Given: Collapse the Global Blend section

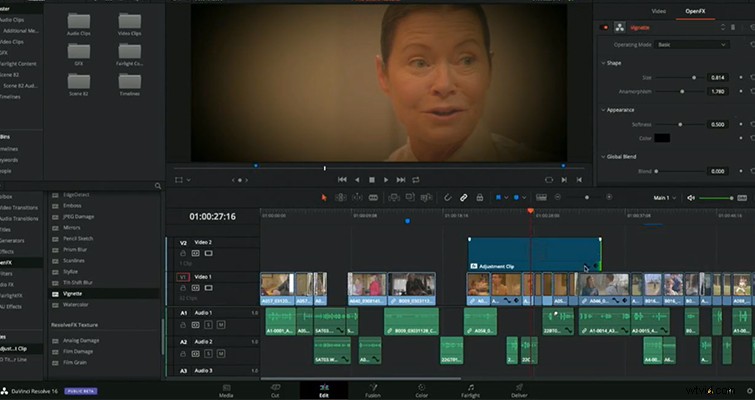Looking at the screenshot, I should (603, 156).
